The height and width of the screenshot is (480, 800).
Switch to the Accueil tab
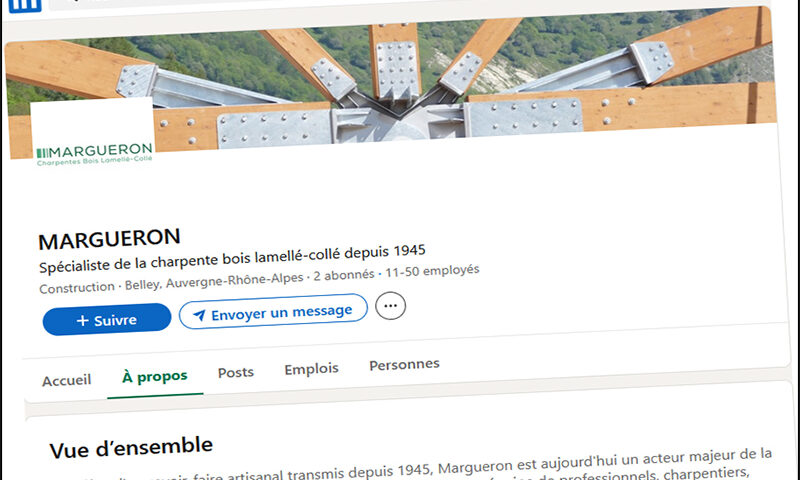66,381
